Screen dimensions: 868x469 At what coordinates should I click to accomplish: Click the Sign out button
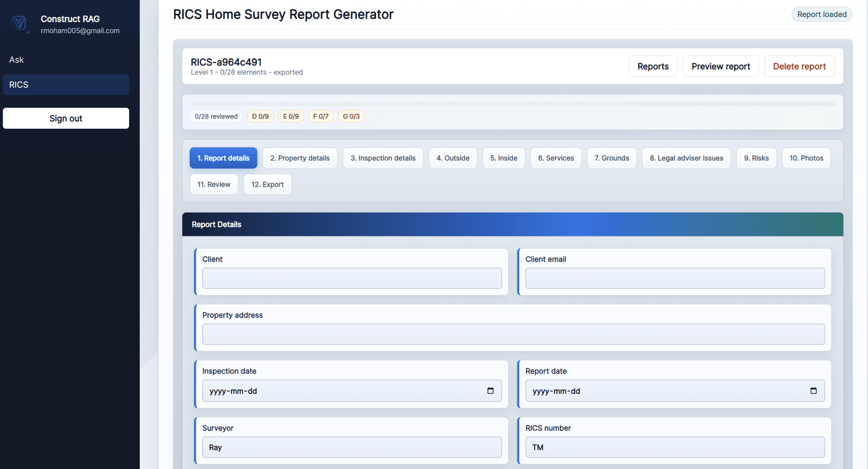(x=66, y=118)
